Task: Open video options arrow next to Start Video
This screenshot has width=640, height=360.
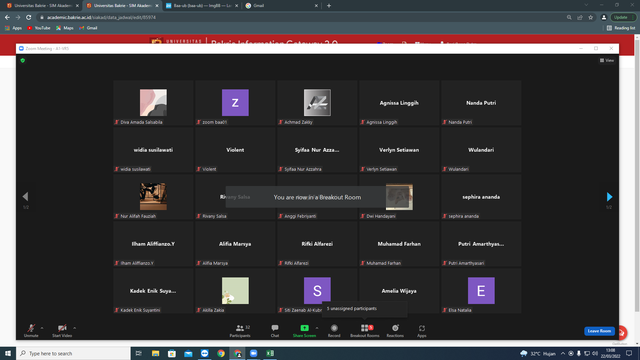Action: [x=74, y=328]
